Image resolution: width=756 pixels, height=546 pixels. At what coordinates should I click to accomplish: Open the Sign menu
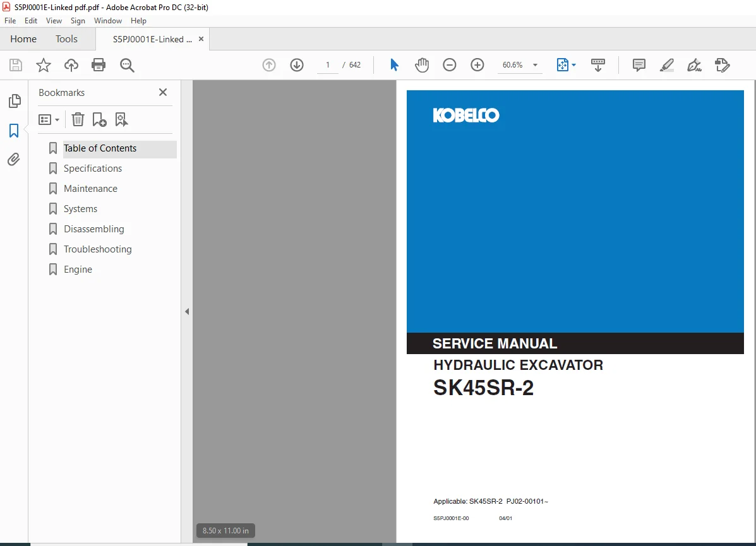[x=78, y=21]
